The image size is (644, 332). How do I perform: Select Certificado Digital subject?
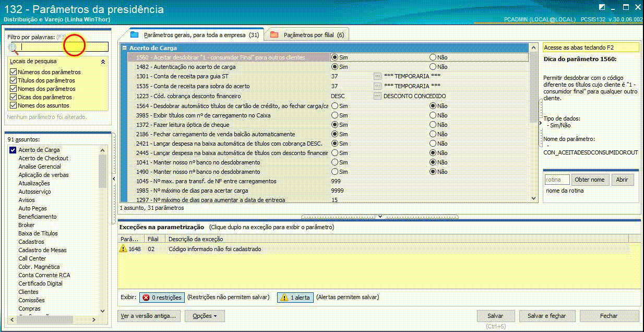(40, 283)
